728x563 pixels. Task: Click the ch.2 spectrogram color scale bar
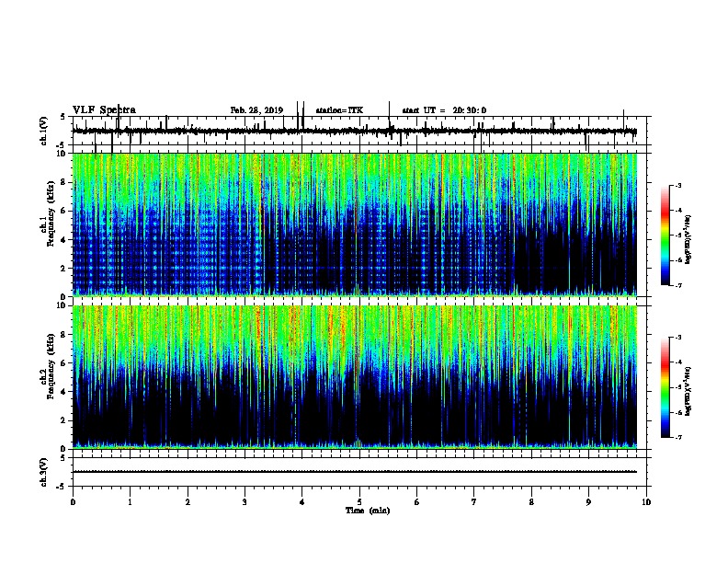(x=665, y=387)
